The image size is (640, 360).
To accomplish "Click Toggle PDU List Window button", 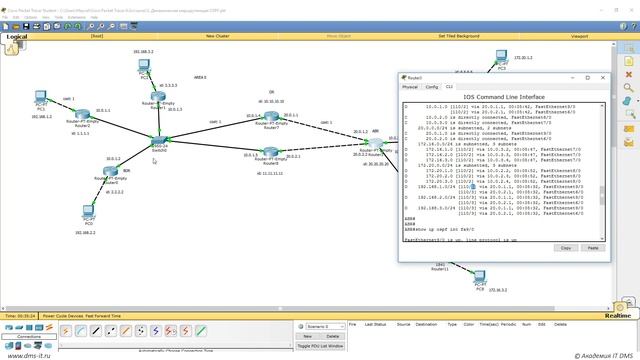I will tap(320, 346).
